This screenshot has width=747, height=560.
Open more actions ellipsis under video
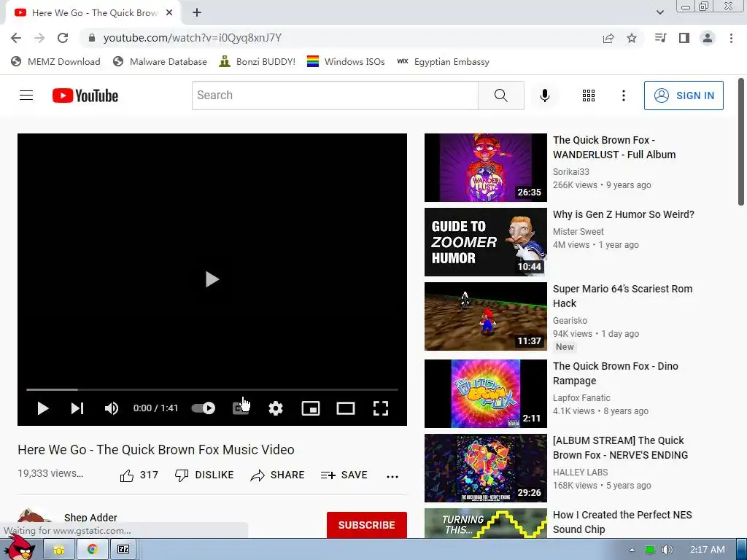coord(392,476)
